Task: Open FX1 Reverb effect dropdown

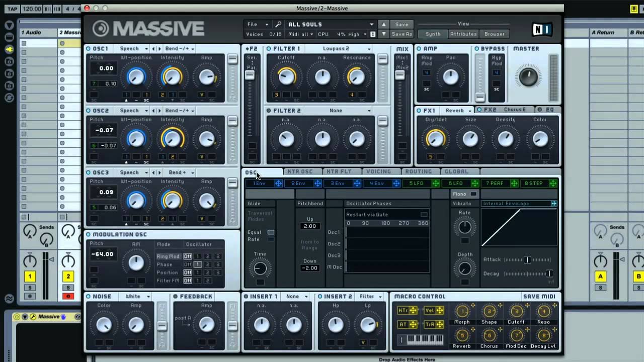Action: [x=458, y=111]
